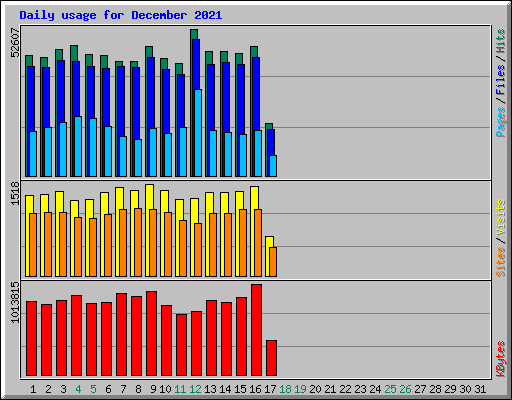The height and width of the screenshot is (400, 512).
Task: Select the orange Sites bar for day 8
Action: pyautogui.click(x=138, y=242)
